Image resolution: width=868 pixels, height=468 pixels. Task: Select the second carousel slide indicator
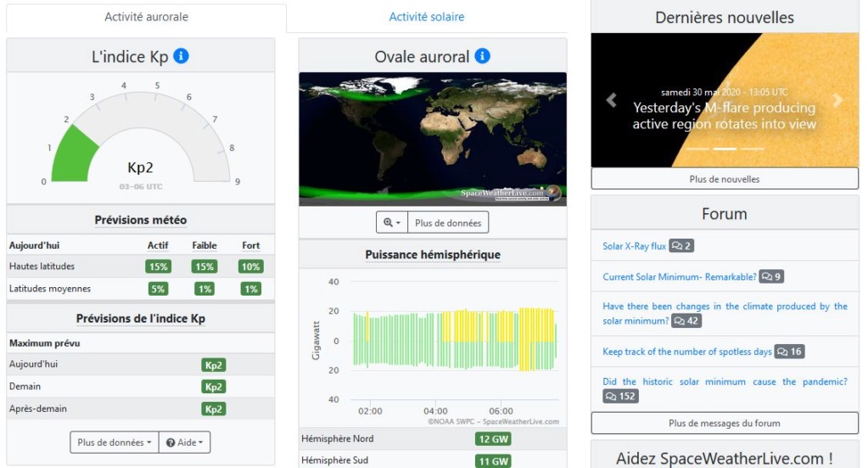click(725, 149)
